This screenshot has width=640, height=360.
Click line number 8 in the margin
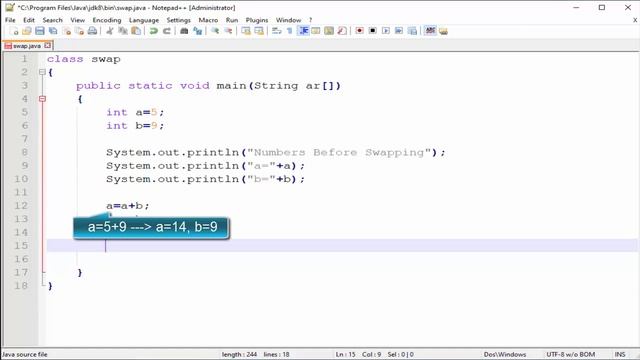(x=24, y=152)
